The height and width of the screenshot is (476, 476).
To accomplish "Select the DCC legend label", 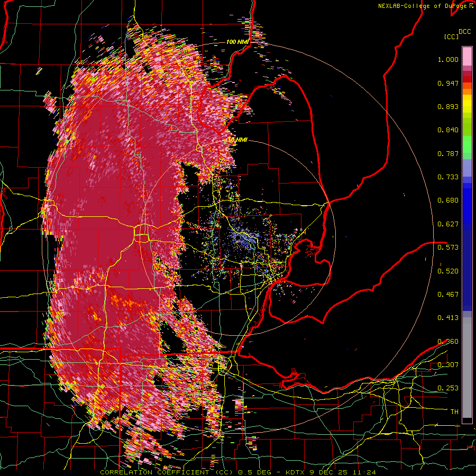I will pyautogui.click(x=464, y=32).
